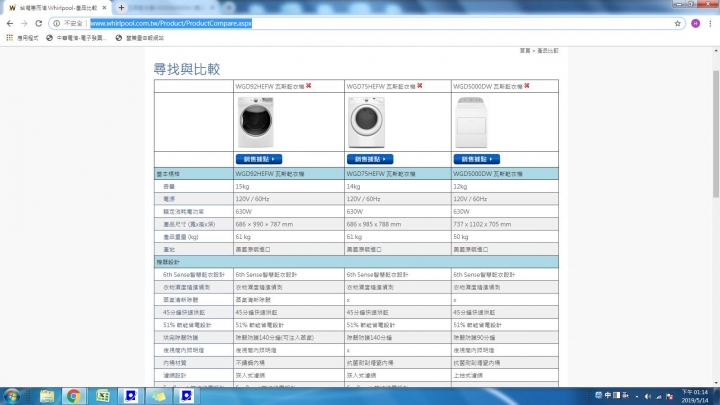Click the WGD92HEFW dryer image
The height and width of the screenshot is (405, 720).
pos(256,122)
